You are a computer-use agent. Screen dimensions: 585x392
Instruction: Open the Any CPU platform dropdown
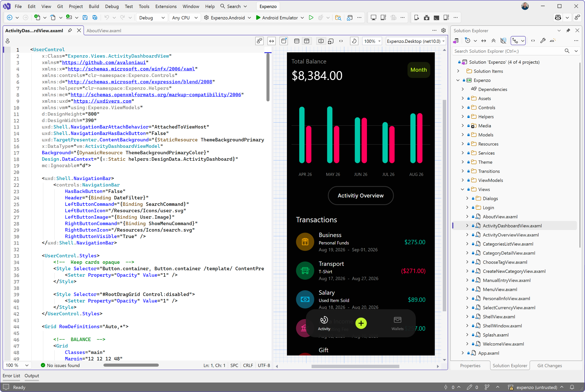coord(185,18)
